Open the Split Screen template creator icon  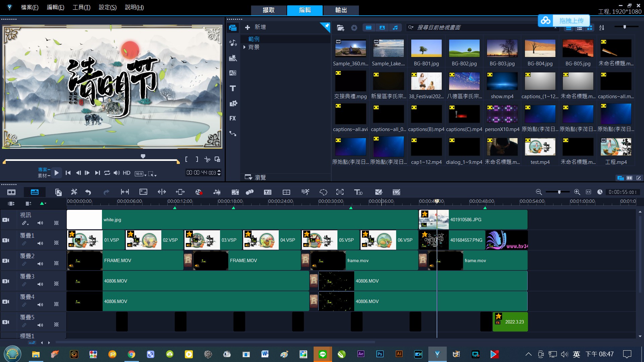point(286,192)
